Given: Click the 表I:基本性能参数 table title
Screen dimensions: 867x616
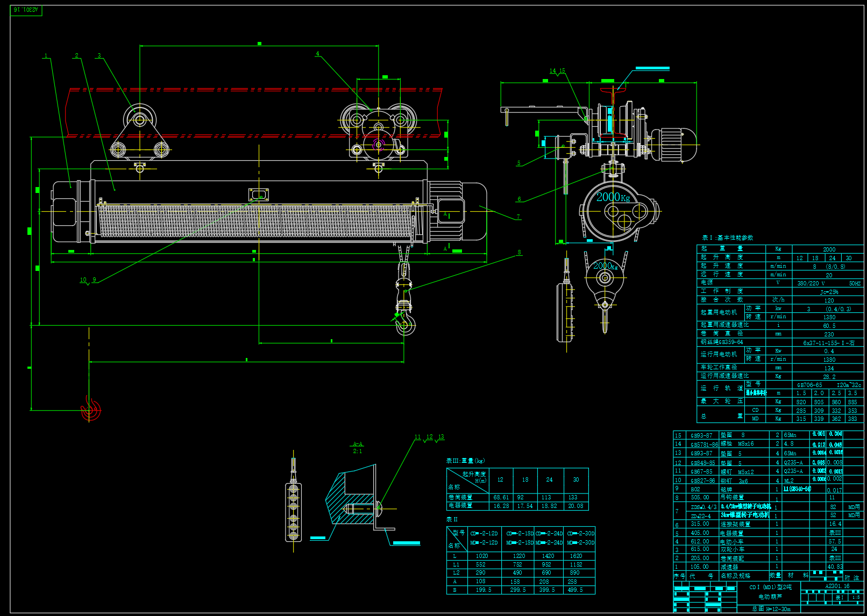Looking at the screenshot, I should point(727,238).
